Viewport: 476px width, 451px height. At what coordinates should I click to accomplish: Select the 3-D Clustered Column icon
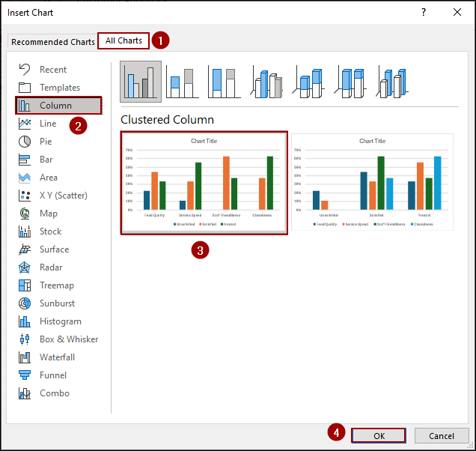(267, 82)
